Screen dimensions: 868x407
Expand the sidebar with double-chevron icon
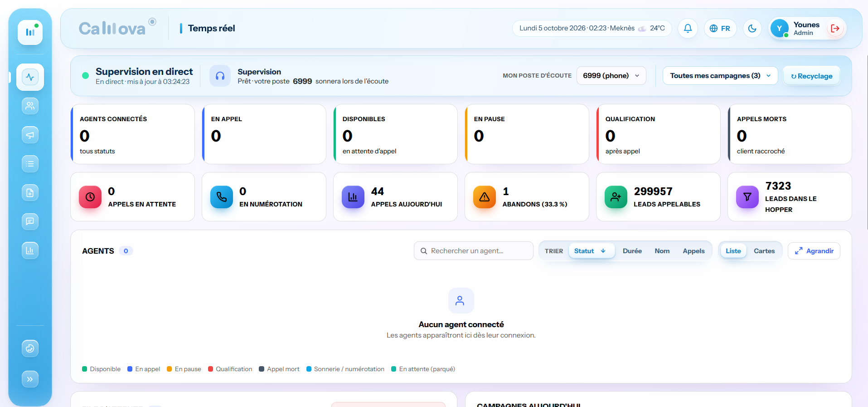point(30,379)
